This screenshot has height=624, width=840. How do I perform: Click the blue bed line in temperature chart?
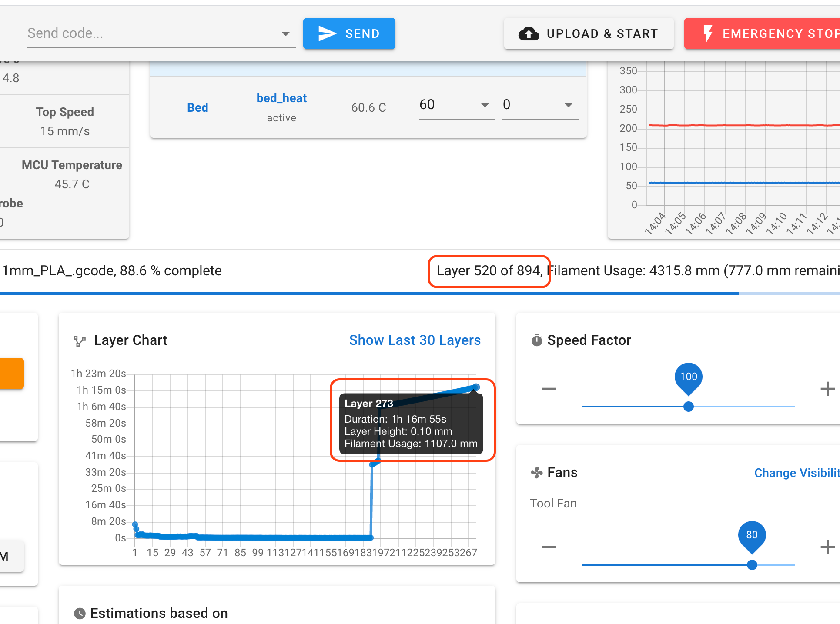[744, 183]
